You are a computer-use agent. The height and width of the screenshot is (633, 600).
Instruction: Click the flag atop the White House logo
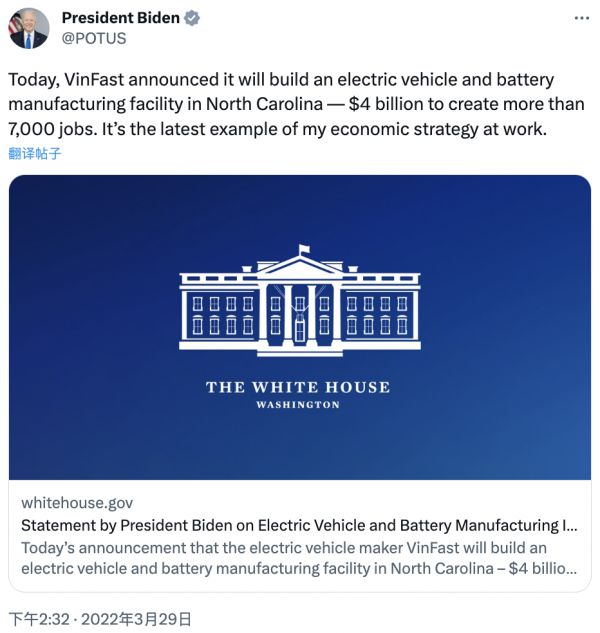304,249
